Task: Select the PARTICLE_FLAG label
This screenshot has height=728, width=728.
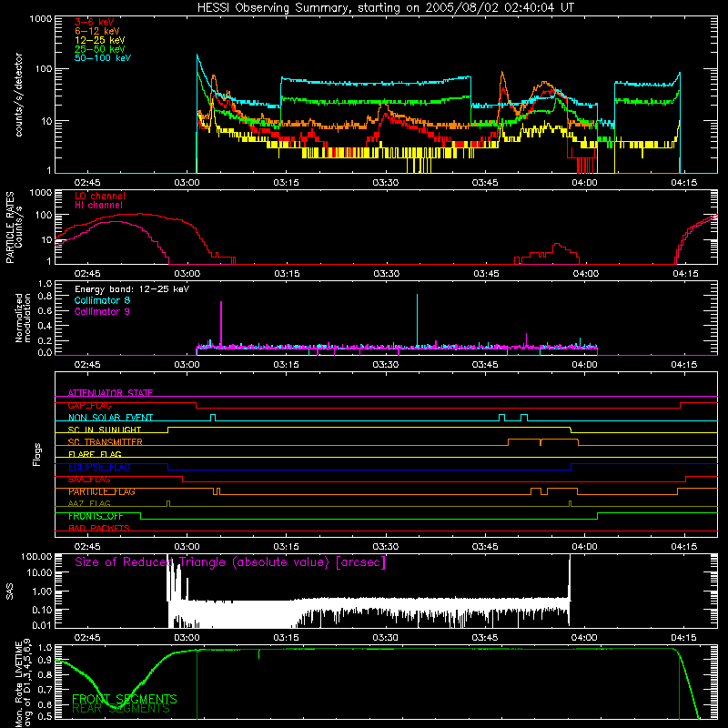Action: (x=102, y=491)
